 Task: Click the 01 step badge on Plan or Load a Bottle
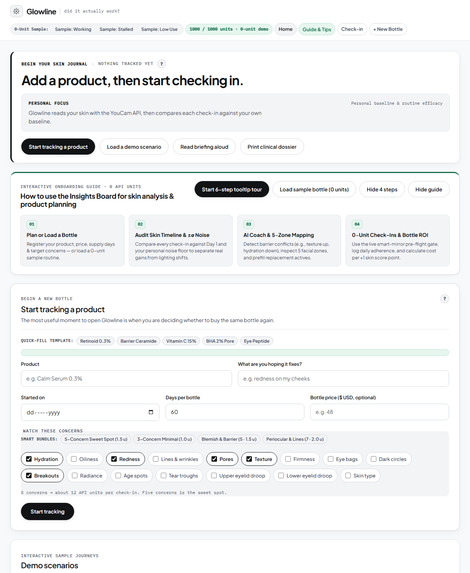[32, 224]
